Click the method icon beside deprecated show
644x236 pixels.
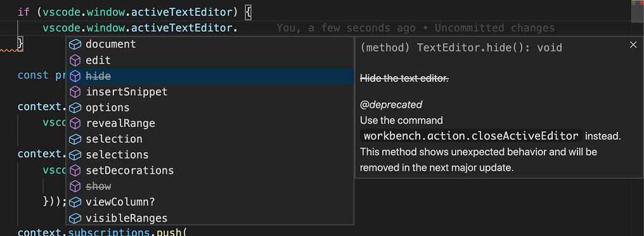click(75, 187)
